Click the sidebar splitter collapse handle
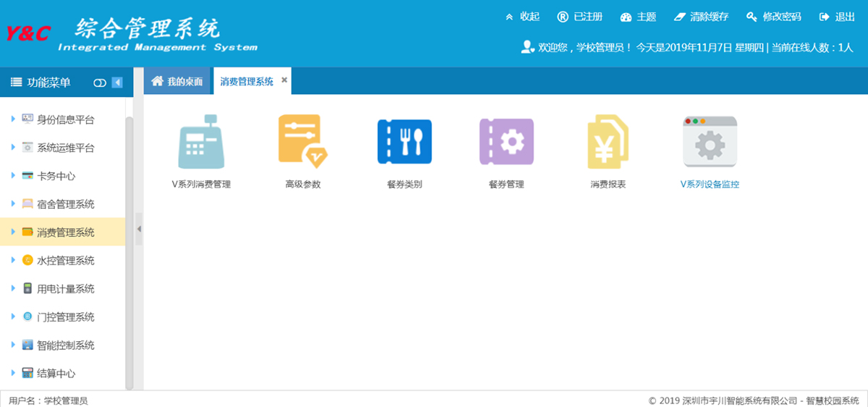The height and width of the screenshot is (407, 868). pos(139,229)
